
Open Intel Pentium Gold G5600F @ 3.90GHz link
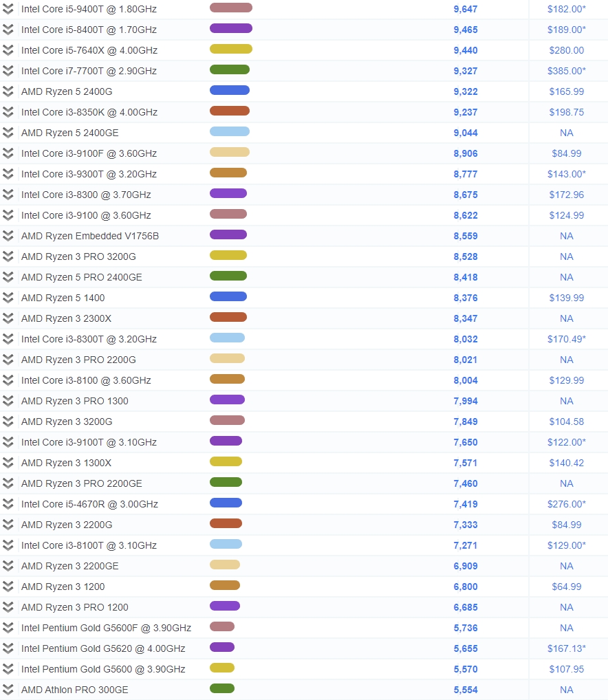click(x=106, y=628)
